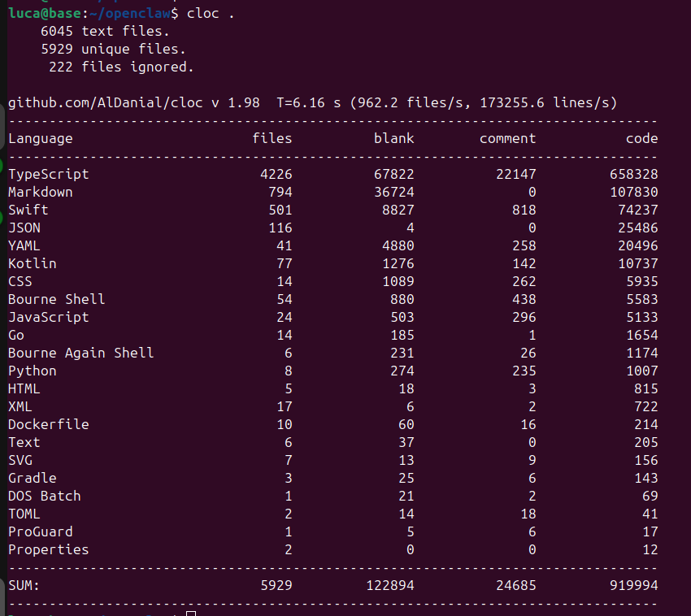Click the 'comment' column header

[x=507, y=138]
